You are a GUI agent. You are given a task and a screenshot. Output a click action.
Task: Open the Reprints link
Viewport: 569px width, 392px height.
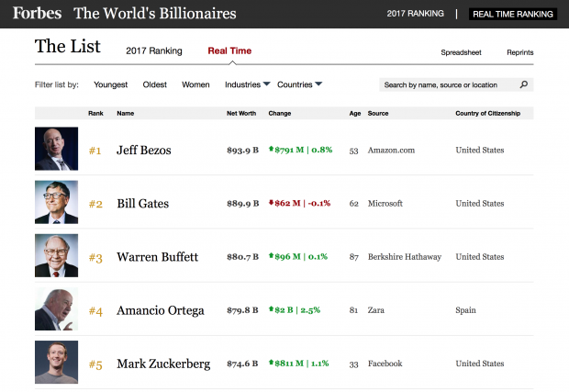pos(519,52)
